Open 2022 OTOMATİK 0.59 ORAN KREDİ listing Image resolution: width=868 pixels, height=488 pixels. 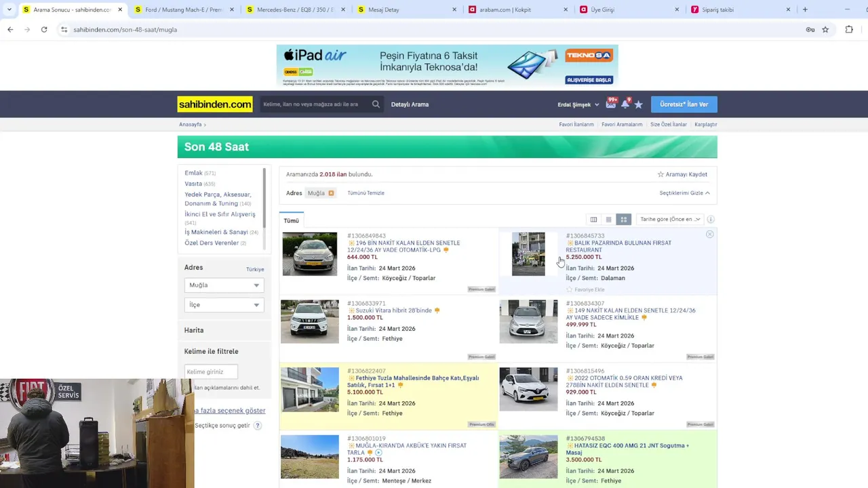[625, 382]
